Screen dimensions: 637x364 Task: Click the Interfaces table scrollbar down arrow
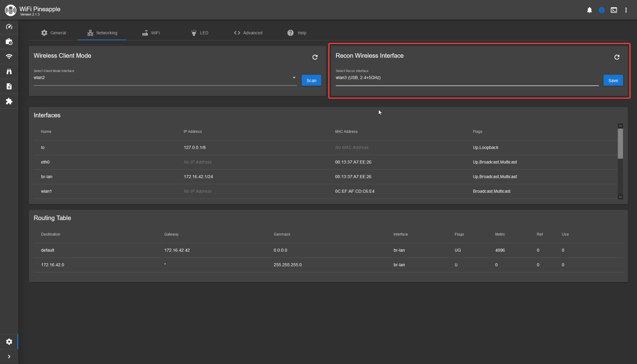[x=620, y=197]
